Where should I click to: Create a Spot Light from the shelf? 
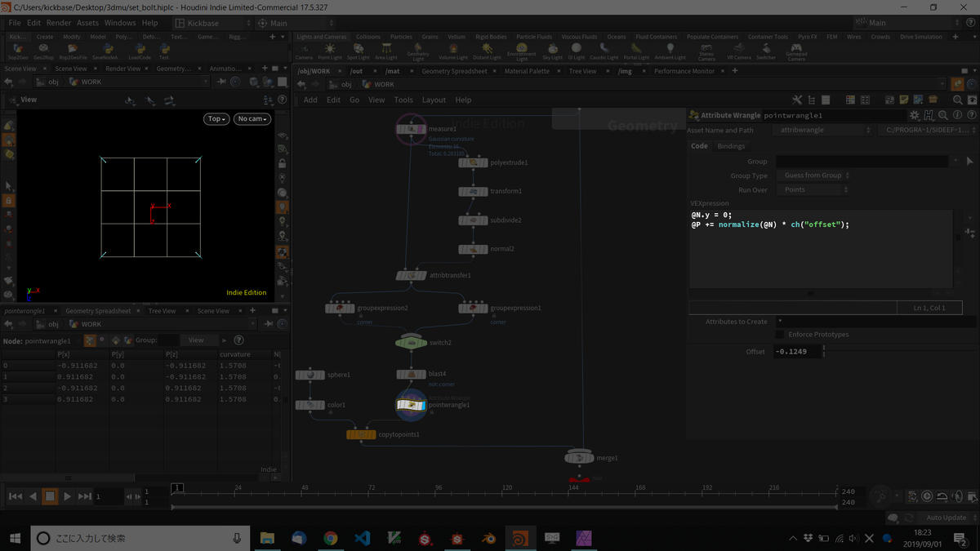(358, 52)
